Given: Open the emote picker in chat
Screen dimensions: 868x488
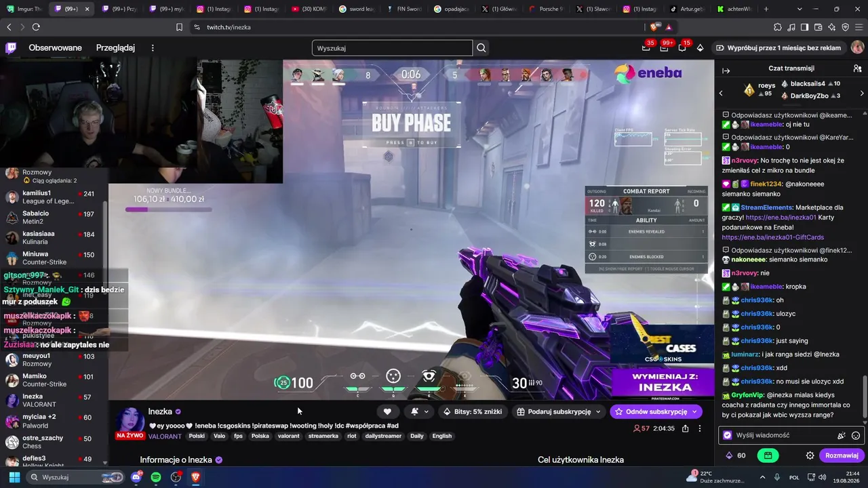Looking at the screenshot, I should [856, 436].
